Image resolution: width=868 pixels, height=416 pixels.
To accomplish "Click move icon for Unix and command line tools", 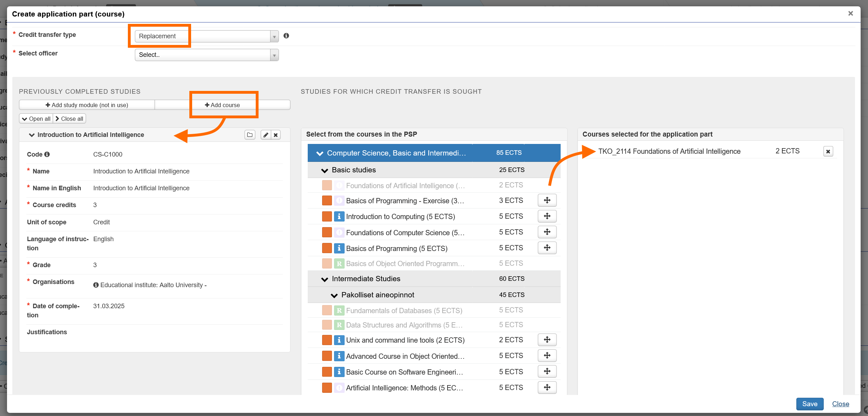I will [x=547, y=340].
